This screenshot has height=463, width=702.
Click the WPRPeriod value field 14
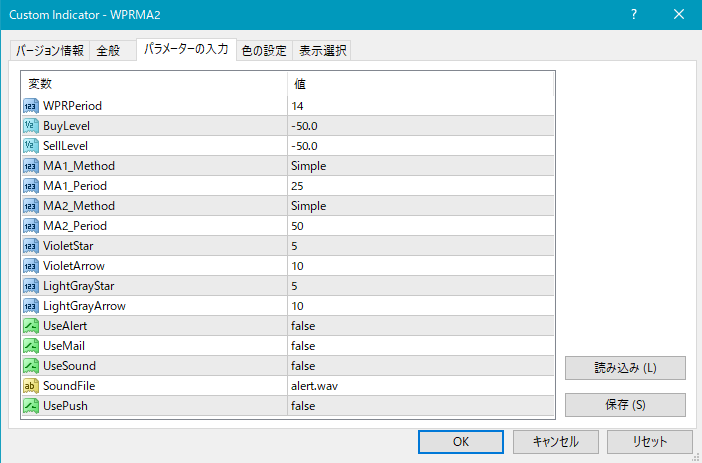tap(298, 106)
